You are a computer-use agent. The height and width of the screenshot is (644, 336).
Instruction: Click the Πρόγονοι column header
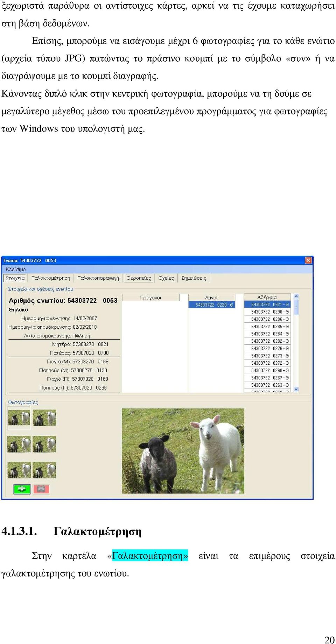(150, 297)
